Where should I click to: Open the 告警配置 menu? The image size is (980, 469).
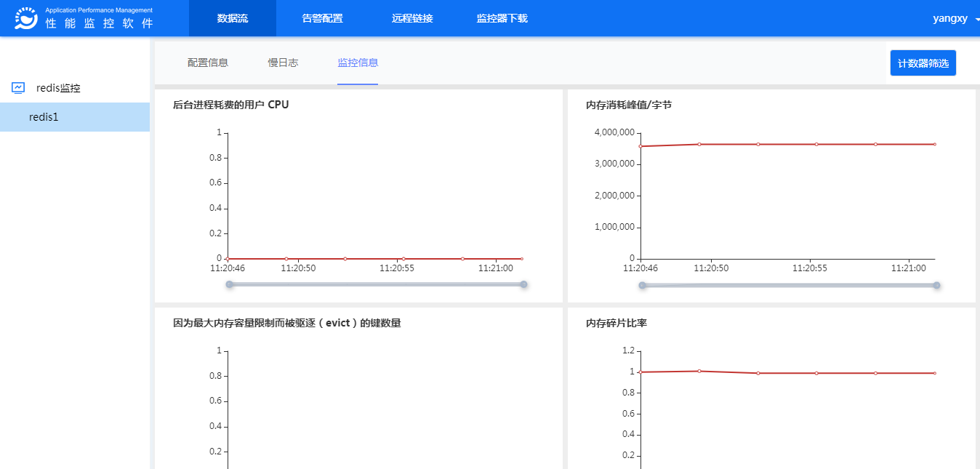(322, 18)
